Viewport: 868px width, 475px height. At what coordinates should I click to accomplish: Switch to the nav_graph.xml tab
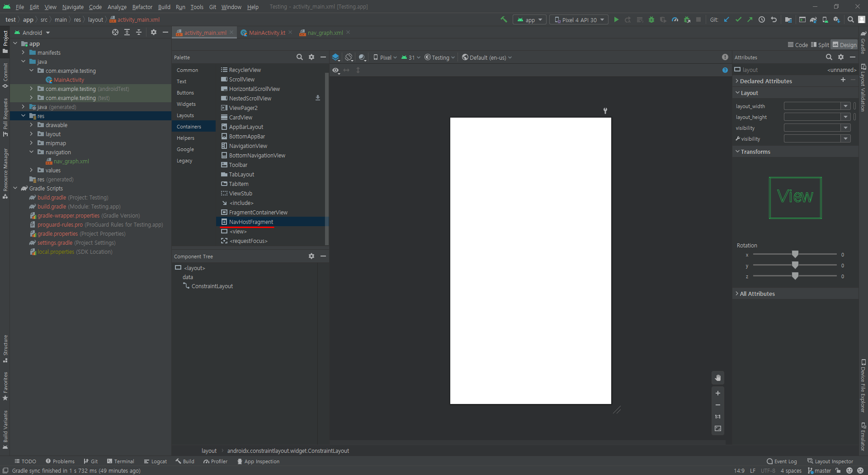[x=325, y=33]
